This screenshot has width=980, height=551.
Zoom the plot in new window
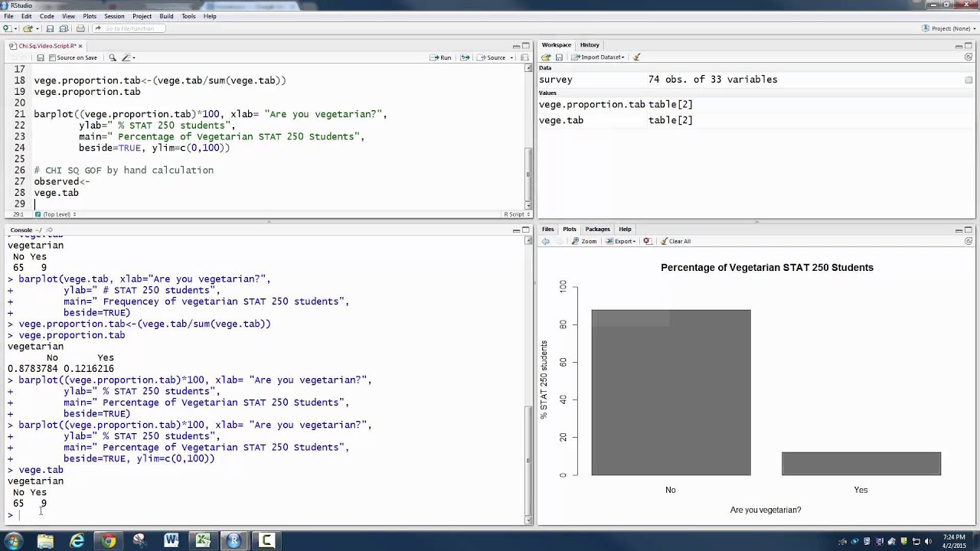(x=584, y=241)
